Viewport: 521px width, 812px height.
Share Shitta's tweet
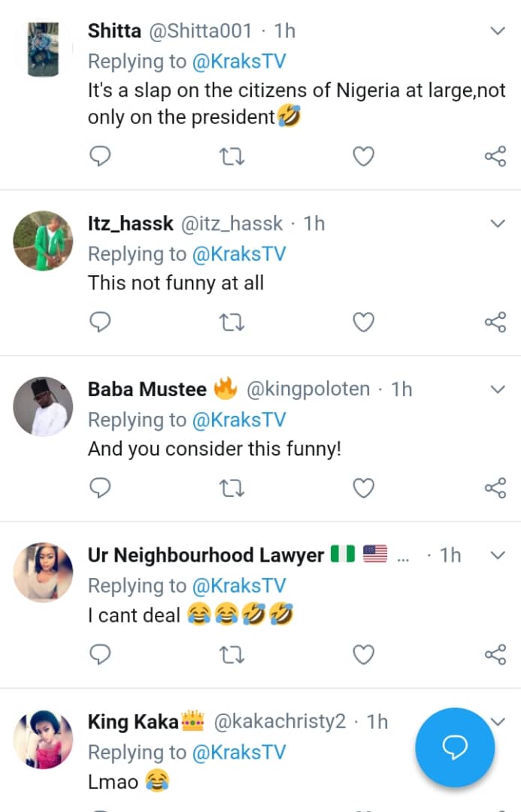tap(495, 156)
